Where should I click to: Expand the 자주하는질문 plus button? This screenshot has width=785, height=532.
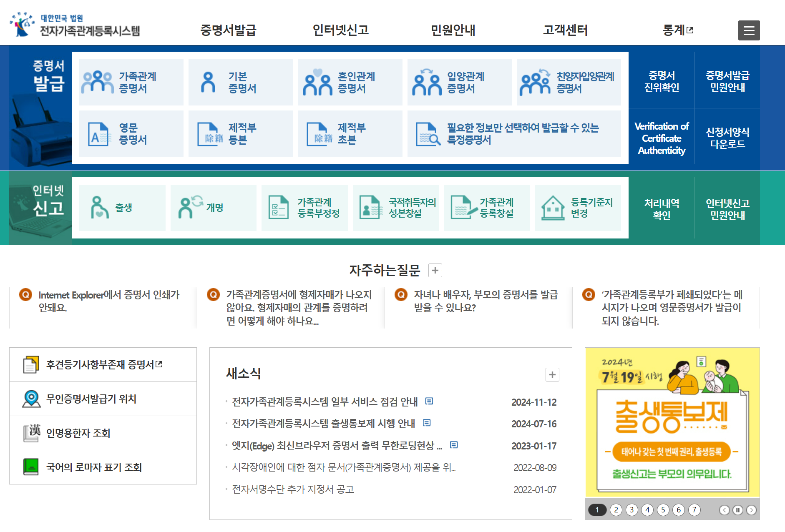click(435, 271)
